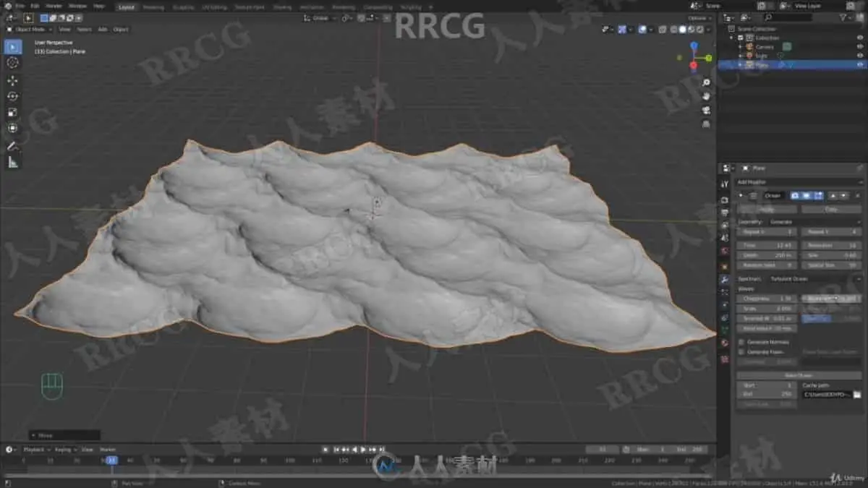
Task: Select the Transform tool
Action: [x=12, y=128]
